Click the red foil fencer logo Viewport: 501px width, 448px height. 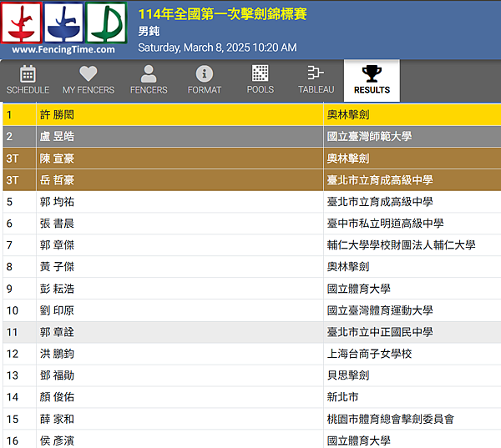pyautogui.click(x=22, y=23)
